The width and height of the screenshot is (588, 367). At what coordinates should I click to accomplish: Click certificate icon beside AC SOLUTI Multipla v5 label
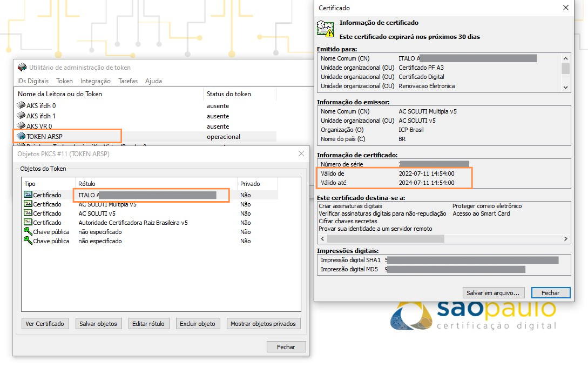click(x=28, y=204)
